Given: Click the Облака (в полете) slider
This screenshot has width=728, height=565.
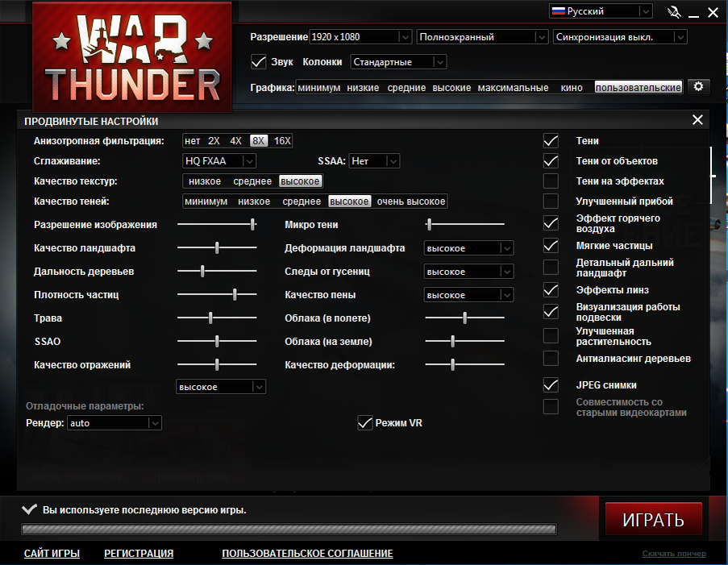Looking at the screenshot, I should point(464,318).
